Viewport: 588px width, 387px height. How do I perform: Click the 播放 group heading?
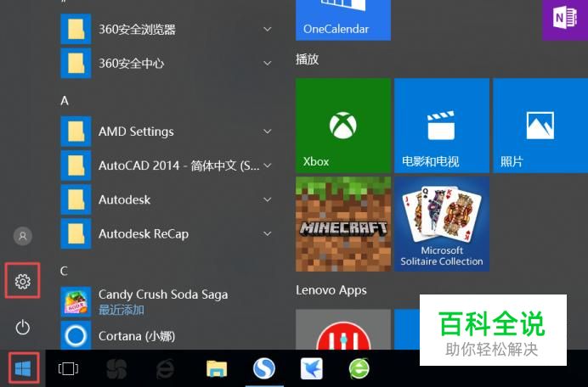point(307,59)
